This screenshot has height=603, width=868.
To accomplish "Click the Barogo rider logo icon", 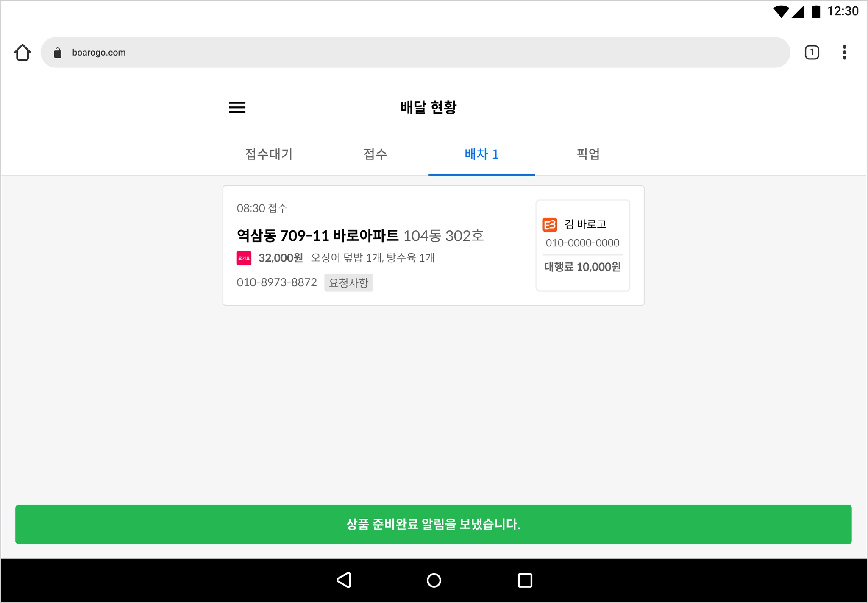I will click(x=550, y=224).
